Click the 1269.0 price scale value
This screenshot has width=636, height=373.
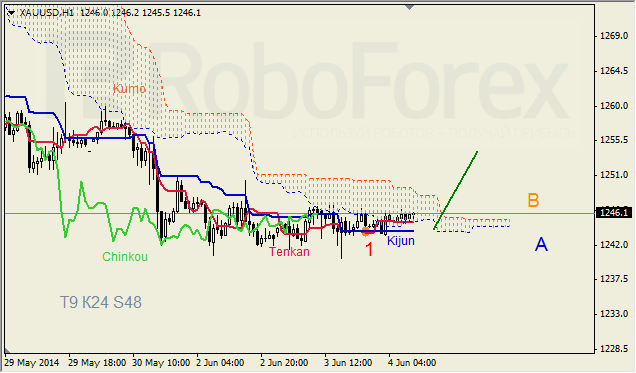[614, 36]
